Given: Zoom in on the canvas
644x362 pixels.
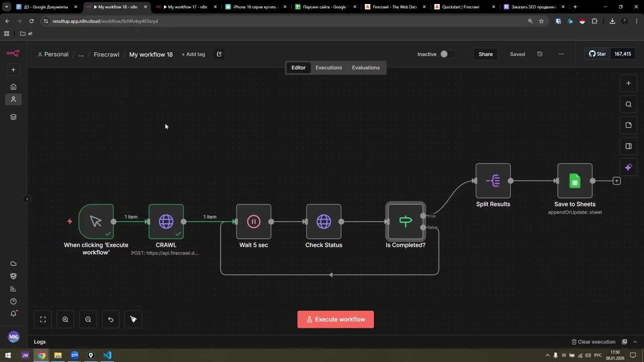Looking at the screenshot, I should pos(65,319).
